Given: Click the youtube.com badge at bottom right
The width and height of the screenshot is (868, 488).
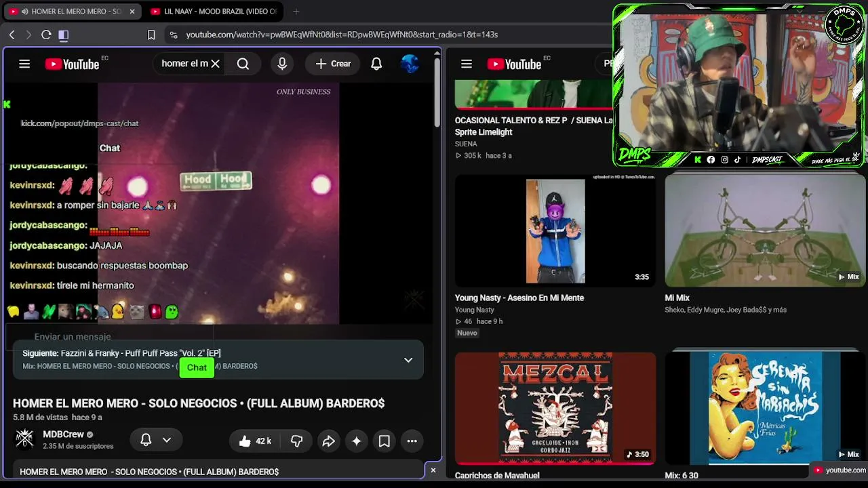Looking at the screenshot, I should [x=840, y=470].
